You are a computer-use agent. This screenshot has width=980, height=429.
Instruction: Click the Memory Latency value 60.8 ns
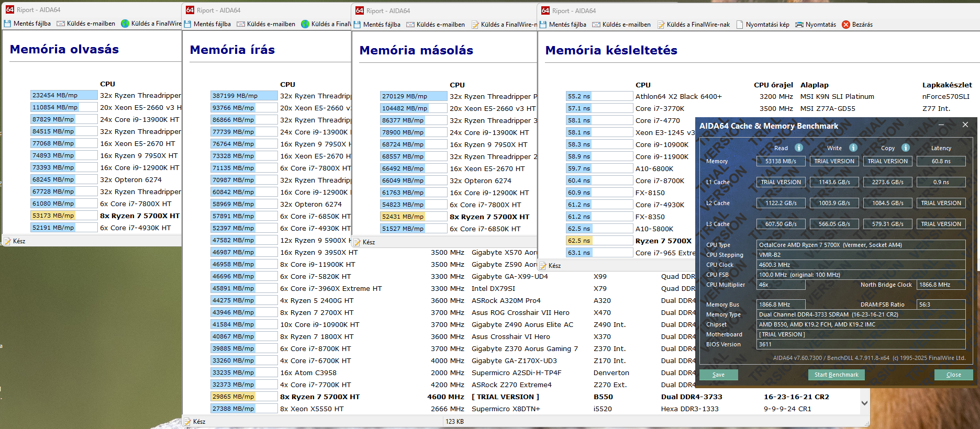click(x=941, y=161)
